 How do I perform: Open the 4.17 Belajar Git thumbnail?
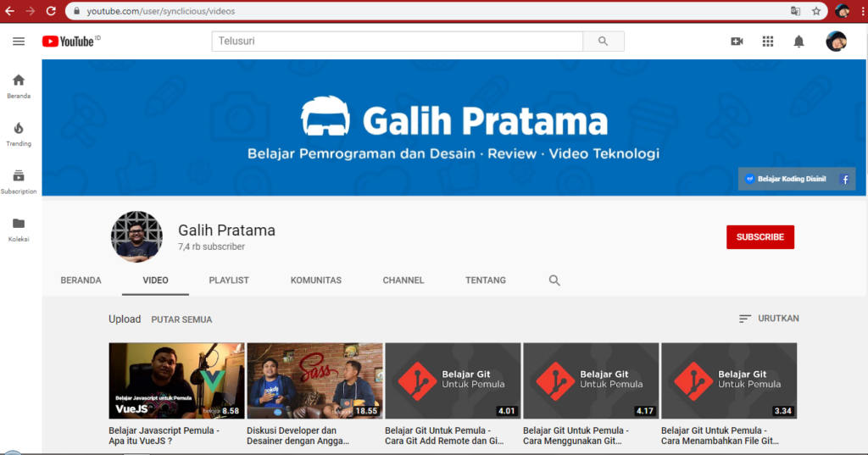click(x=591, y=380)
